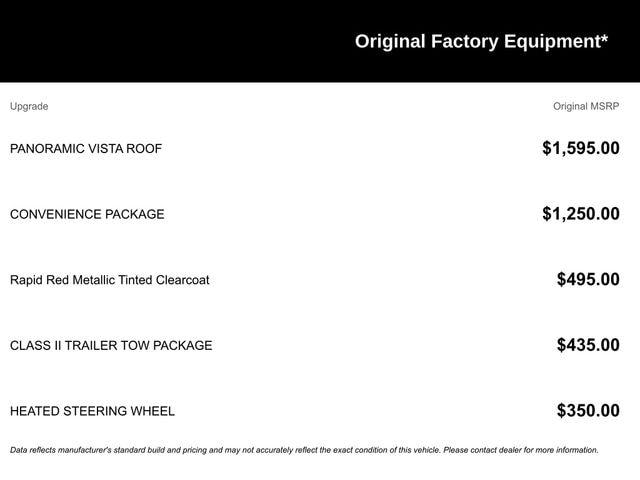Click the PANORAMIC VISTA ROOF upgrade label
Viewport: 640px width, 480px height.
(86, 149)
